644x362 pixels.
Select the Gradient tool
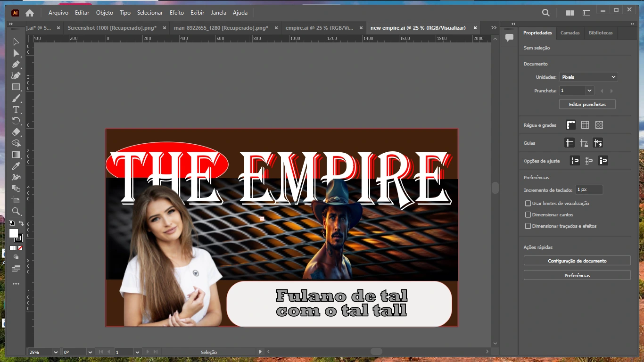pos(16,155)
